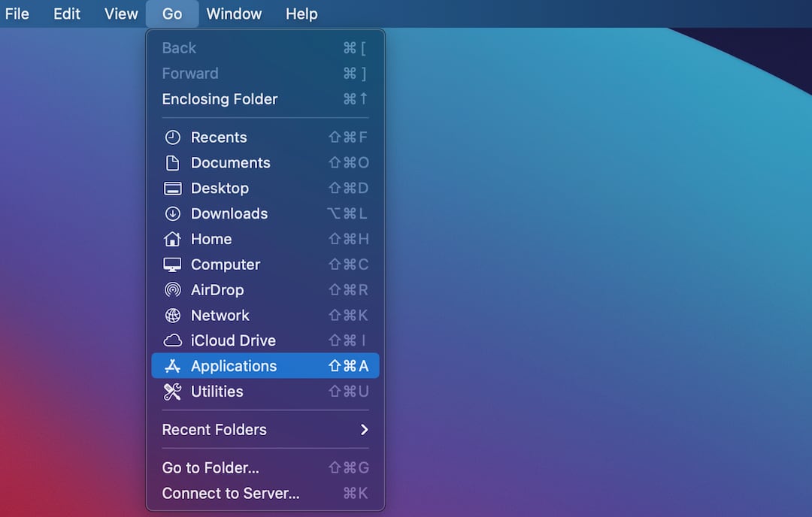
Task: Click the Computer monitor icon
Action: pyautogui.click(x=171, y=265)
